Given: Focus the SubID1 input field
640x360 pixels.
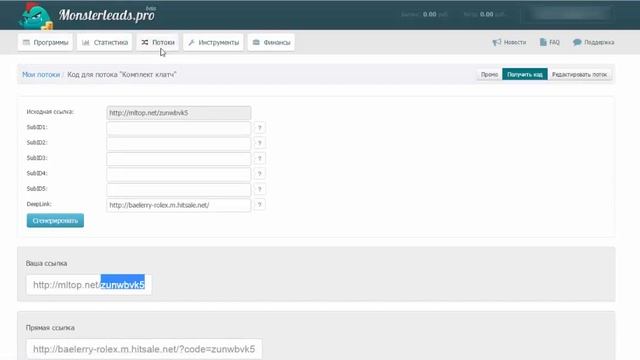Looking at the screenshot, I should click(x=179, y=128).
